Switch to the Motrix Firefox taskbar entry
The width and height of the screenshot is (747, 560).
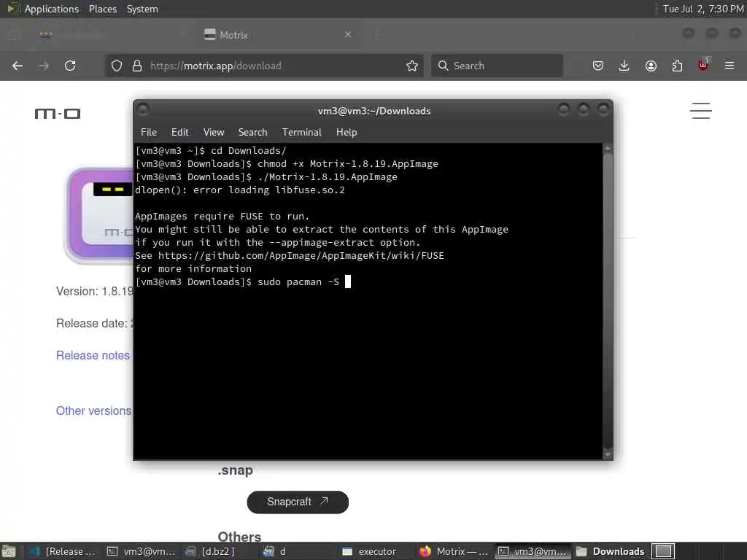tap(454, 551)
